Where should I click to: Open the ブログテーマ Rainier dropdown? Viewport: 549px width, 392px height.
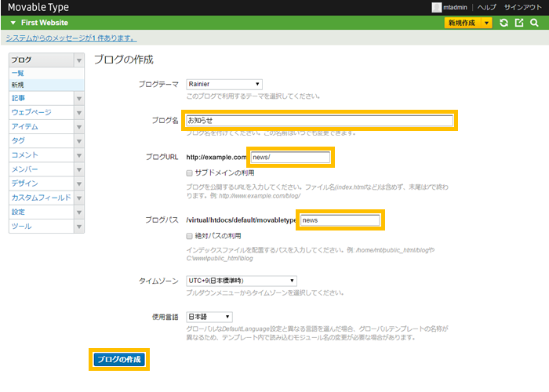click(x=224, y=84)
